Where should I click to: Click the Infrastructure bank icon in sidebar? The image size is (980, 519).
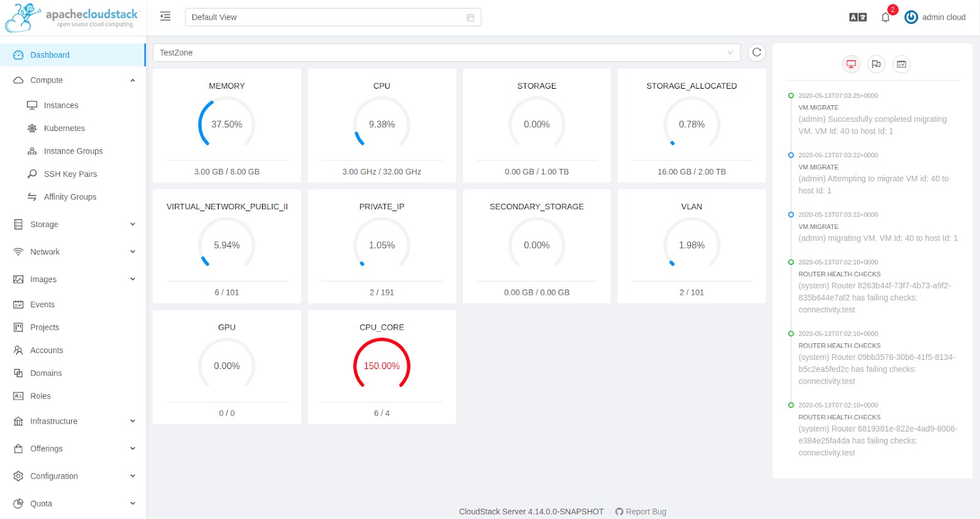18,421
